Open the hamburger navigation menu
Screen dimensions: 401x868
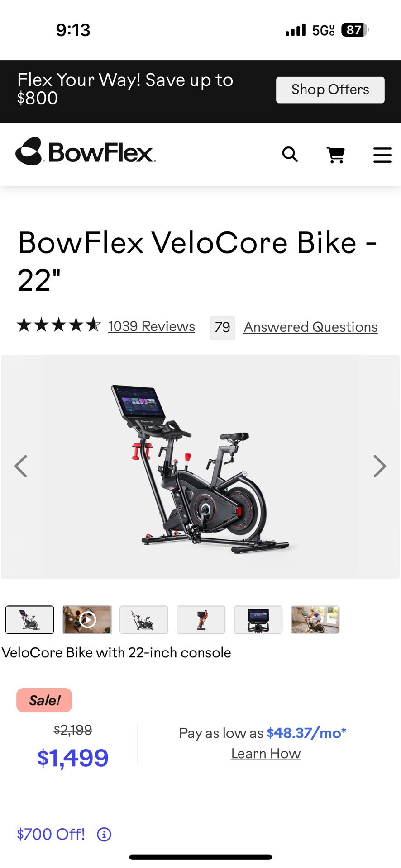(x=382, y=155)
